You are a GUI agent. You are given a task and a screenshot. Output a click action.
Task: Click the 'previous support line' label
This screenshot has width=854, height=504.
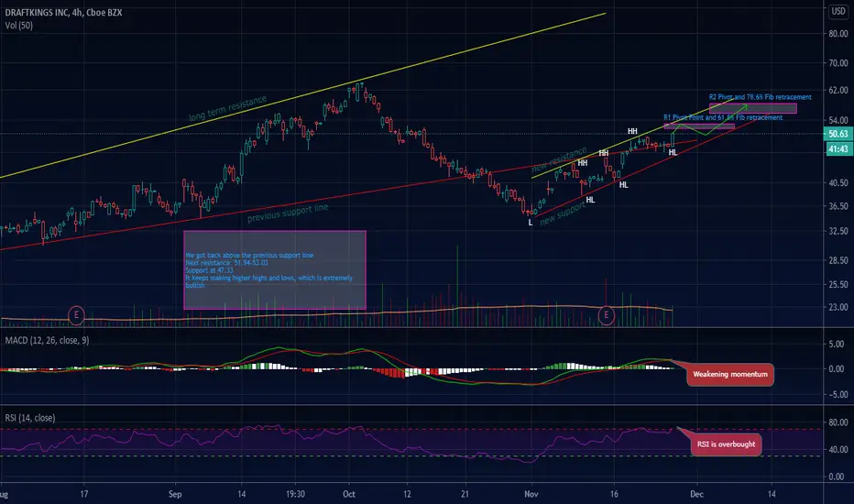[288, 213]
